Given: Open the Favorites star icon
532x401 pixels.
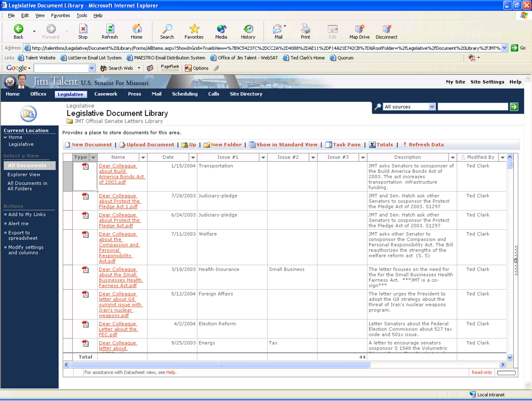Looking at the screenshot, I should pyautogui.click(x=194, y=32).
